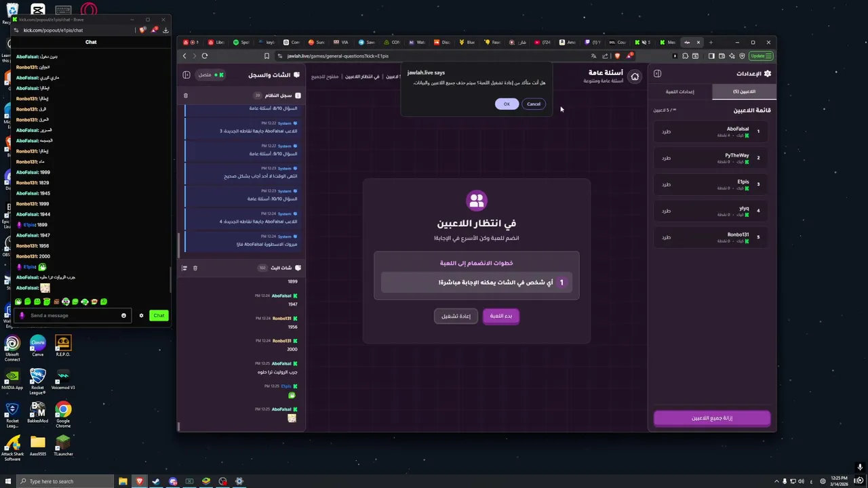Open Brave Shields in Kick chat popout

point(142,30)
